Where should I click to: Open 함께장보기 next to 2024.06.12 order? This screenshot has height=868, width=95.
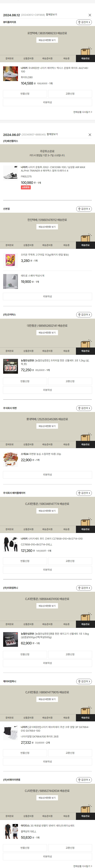coord(52,15)
